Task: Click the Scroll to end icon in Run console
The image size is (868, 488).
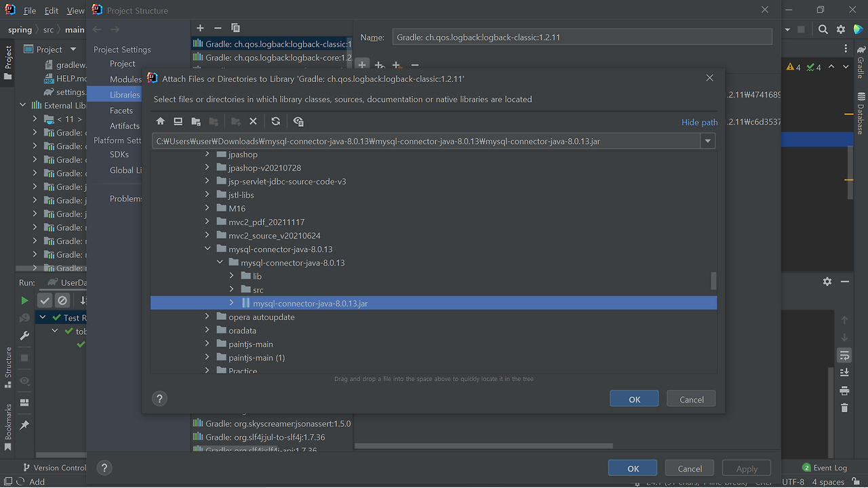Action: click(844, 373)
